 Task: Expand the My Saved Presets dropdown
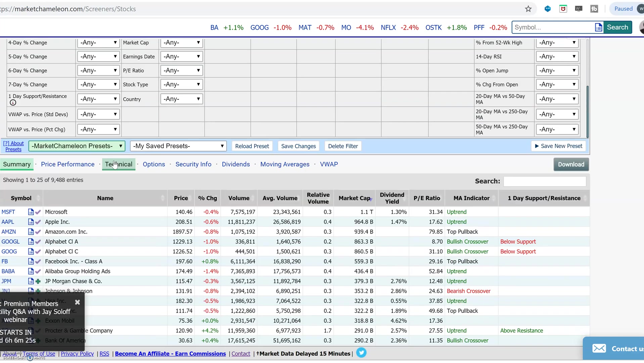tap(178, 146)
